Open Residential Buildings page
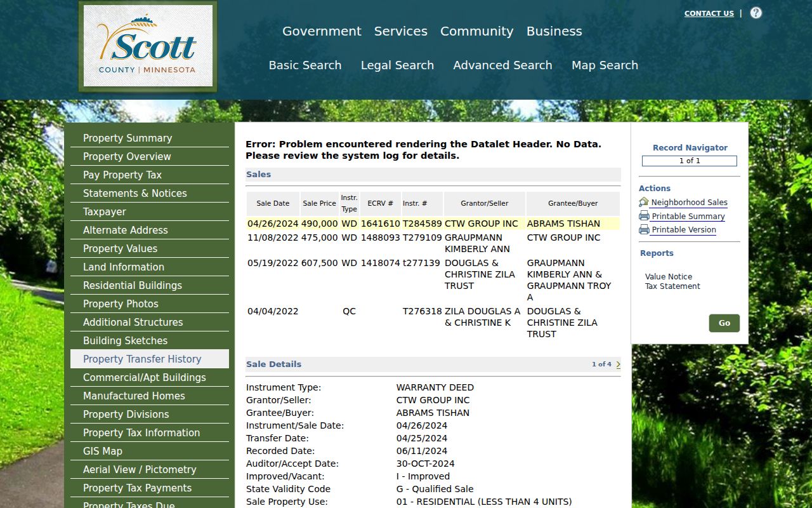The width and height of the screenshot is (812, 508). [150, 285]
